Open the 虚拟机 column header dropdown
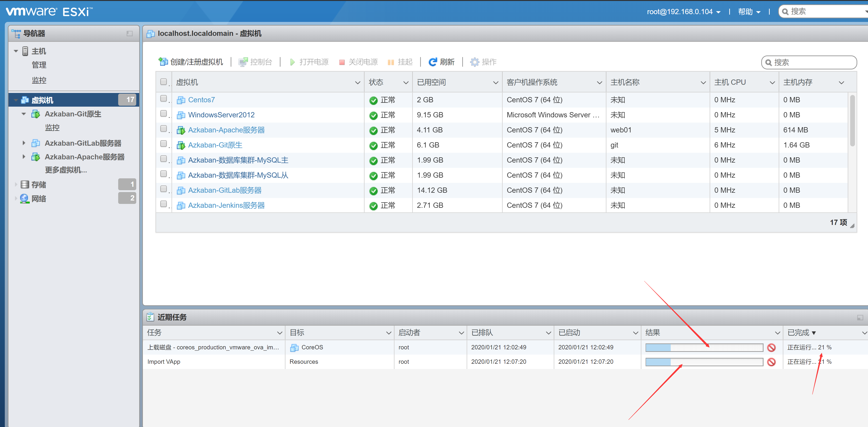This screenshot has height=427, width=868. click(358, 83)
